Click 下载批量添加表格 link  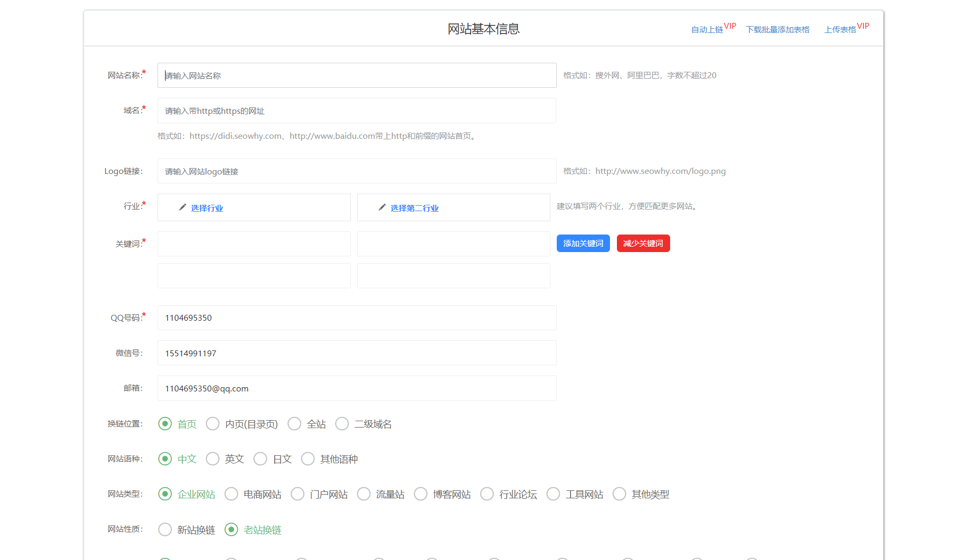coord(778,29)
